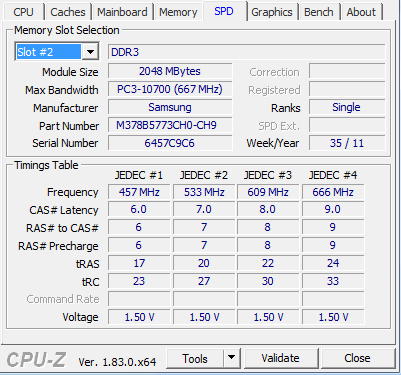Screen dimensions: 401x375
Task: Open the Tools dropdown arrow
Action: pyautogui.click(x=232, y=359)
